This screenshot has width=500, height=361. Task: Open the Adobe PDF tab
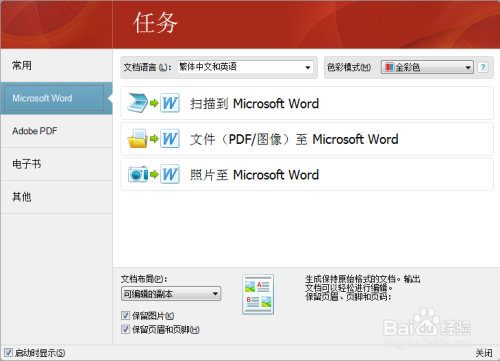click(x=57, y=131)
